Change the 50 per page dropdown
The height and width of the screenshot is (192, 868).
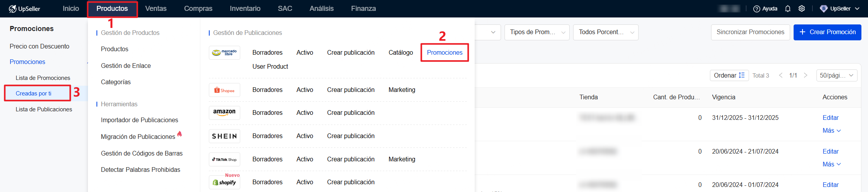coord(836,75)
